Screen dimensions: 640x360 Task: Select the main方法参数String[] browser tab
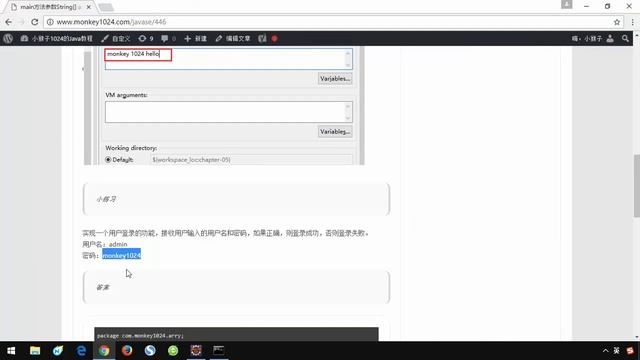coord(48,7)
